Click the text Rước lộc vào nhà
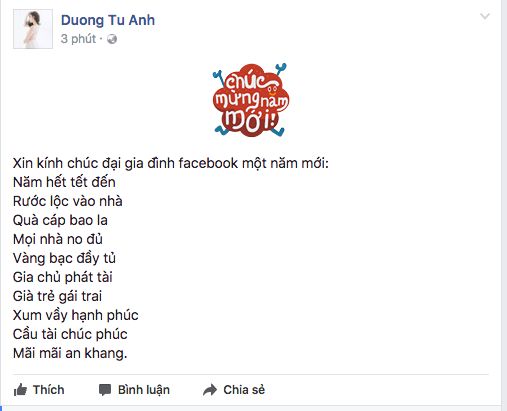Viewport: 507px width, 411px height. pyautogui.click(x=67, y=201)
